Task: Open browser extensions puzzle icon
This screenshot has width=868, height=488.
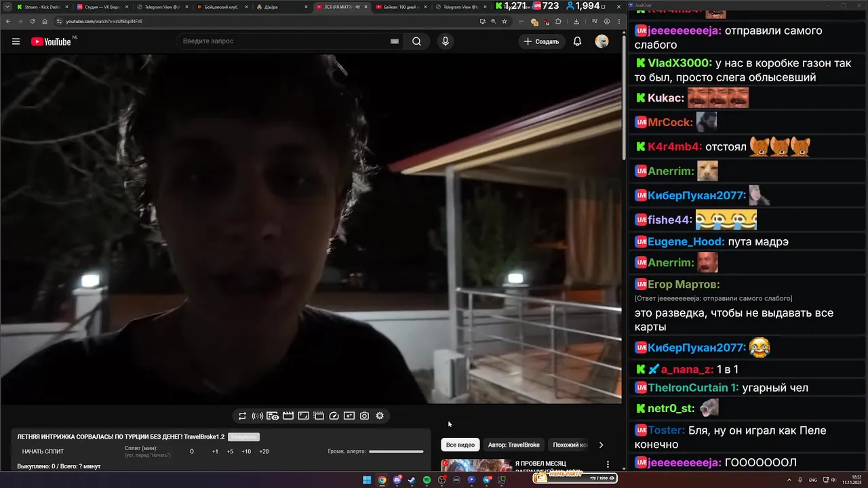Action: (x=558, y=21)
